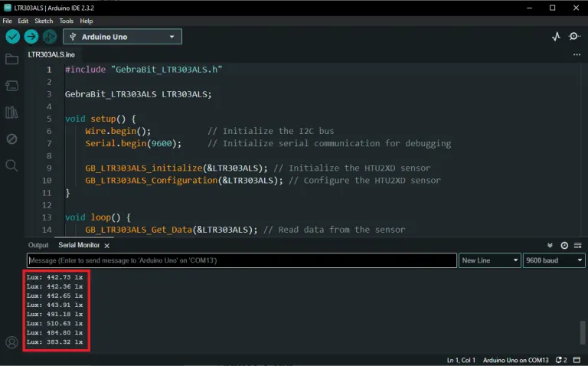Open the Edit menu
The height and width of the screenshot is (366, 588).
tap(23, 21)
